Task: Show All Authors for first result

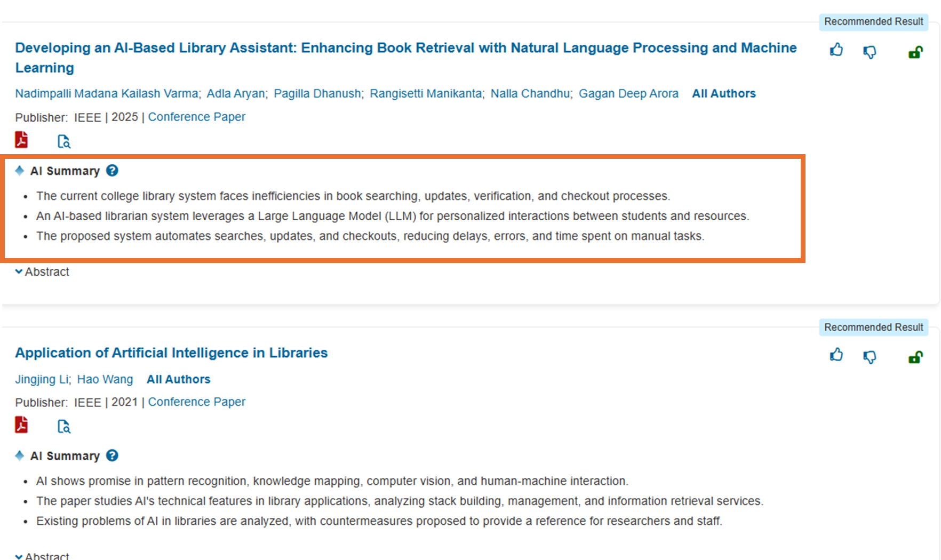Action: coord(723,94)
